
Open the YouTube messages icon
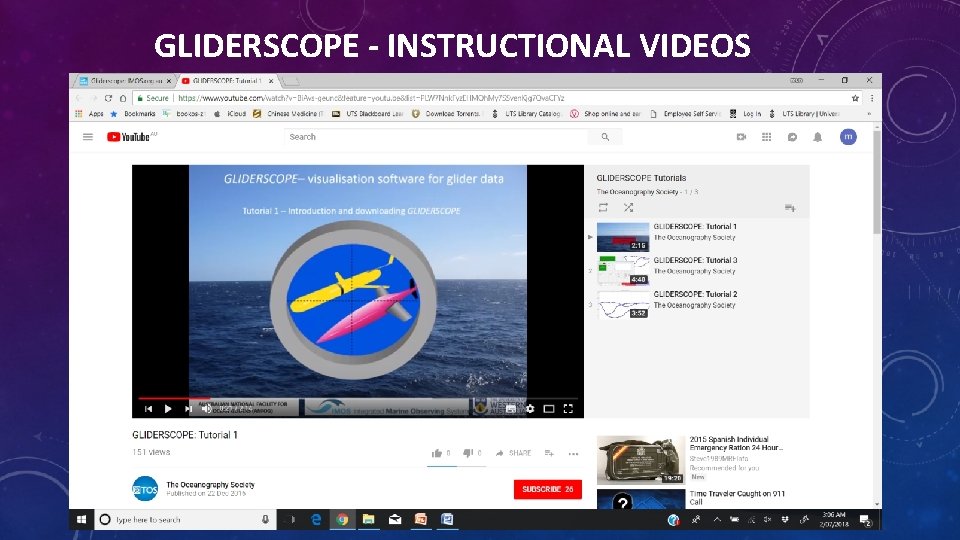(x=792, y=137)
